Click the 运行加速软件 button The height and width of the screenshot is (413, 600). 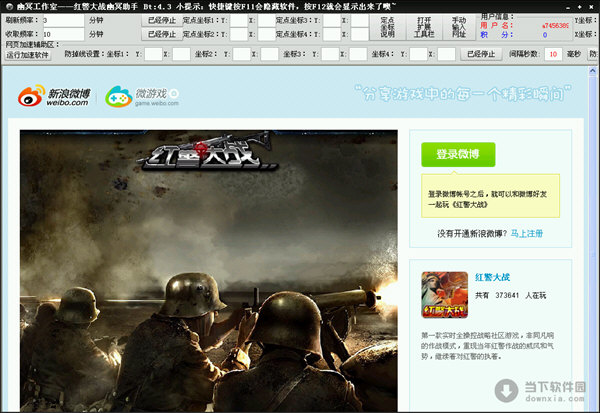click(x=28, y=55)
